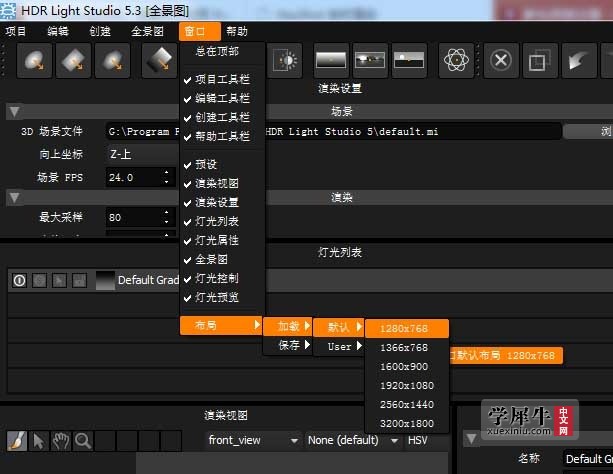Select the panorama HDR image toolbar icon
This screenshot has width=613, height=474.
[370, 61]
